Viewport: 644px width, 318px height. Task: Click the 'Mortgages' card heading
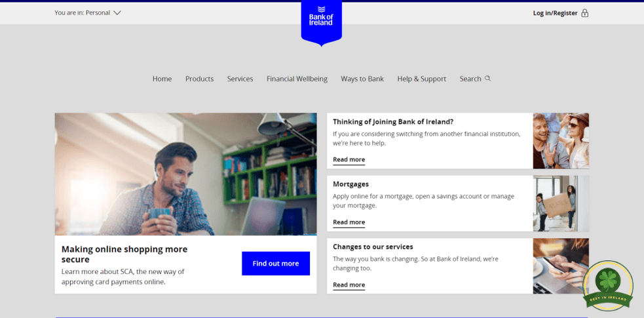(x=350, y=184)
